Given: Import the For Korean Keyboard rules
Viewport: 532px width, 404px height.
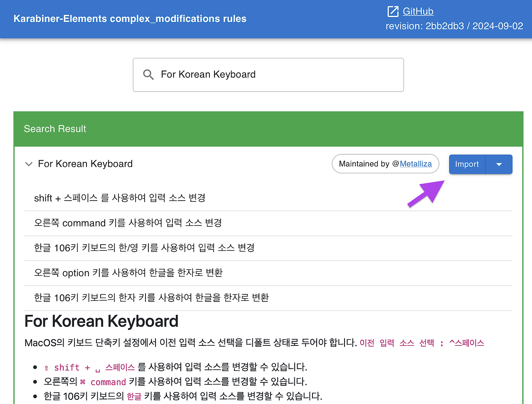Looking at the screenshot, I should (467, 164).
